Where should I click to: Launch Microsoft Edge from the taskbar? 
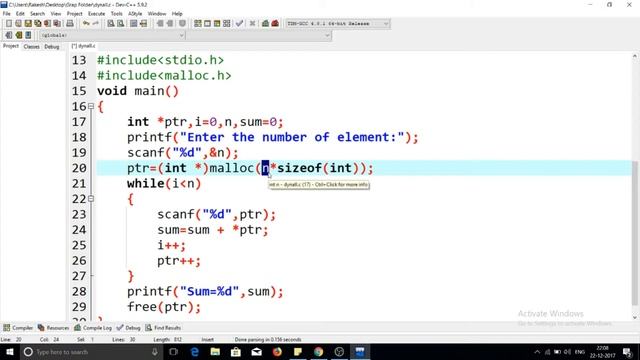195,352
